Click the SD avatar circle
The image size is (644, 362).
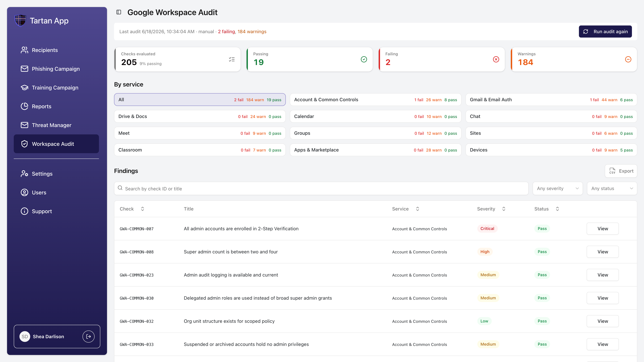[25, 337]
